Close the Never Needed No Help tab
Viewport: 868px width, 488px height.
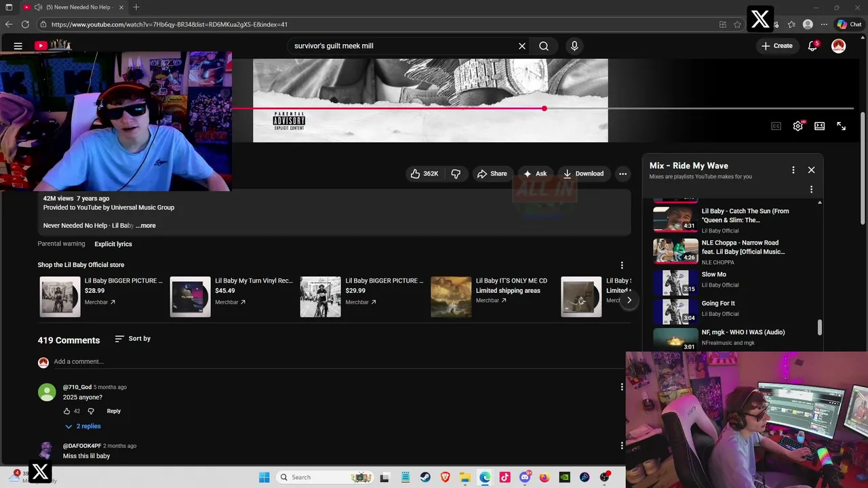click(x=121, y=7)
